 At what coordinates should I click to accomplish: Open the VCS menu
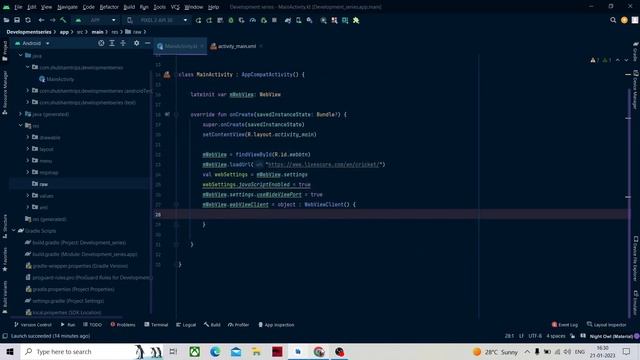click(175, 7)
